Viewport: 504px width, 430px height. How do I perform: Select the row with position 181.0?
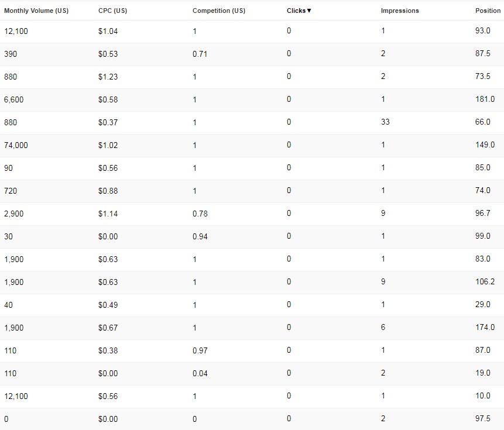coord(252,99)
